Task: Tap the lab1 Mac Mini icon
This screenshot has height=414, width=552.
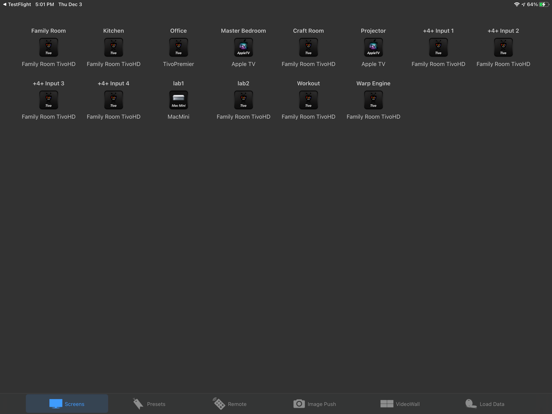Action: click(x=178, y=100)
